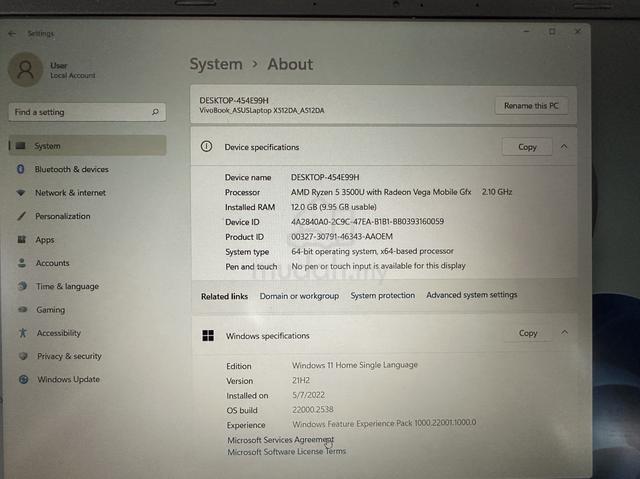Click the Windows Update circular icon
Image resolution: width=640 pixels, height=479 pixels.
pos(24,379)
